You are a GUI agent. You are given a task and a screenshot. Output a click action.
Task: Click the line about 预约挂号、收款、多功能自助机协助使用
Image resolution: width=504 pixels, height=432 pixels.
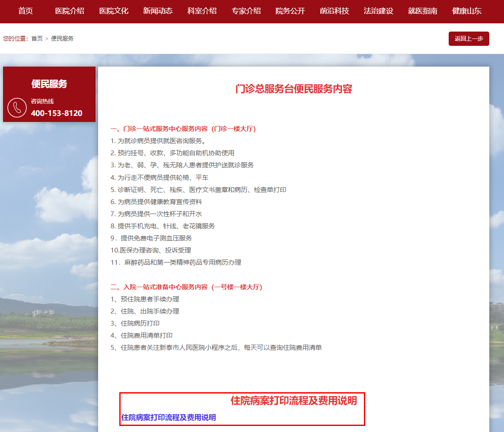tap(172, 153)
